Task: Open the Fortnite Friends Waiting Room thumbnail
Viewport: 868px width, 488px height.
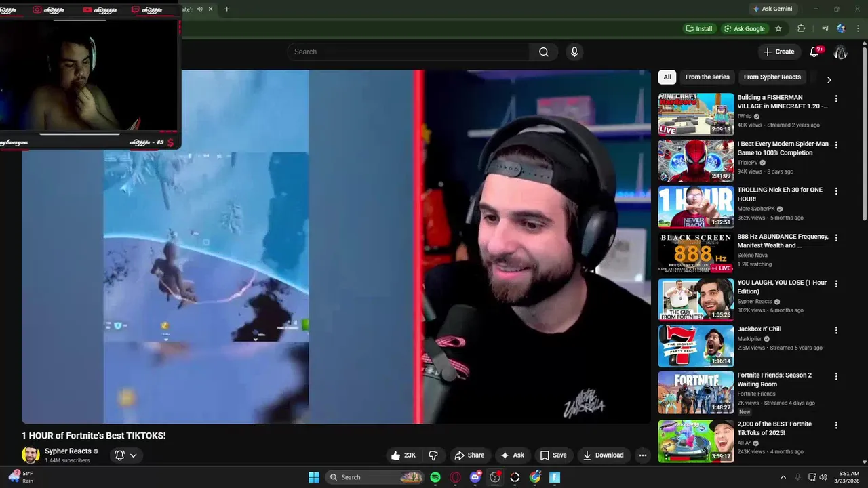Action: 696,392
